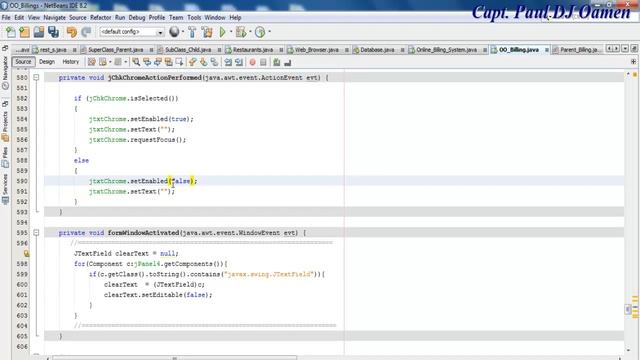Click the Open Project toolbar icon

39,32
